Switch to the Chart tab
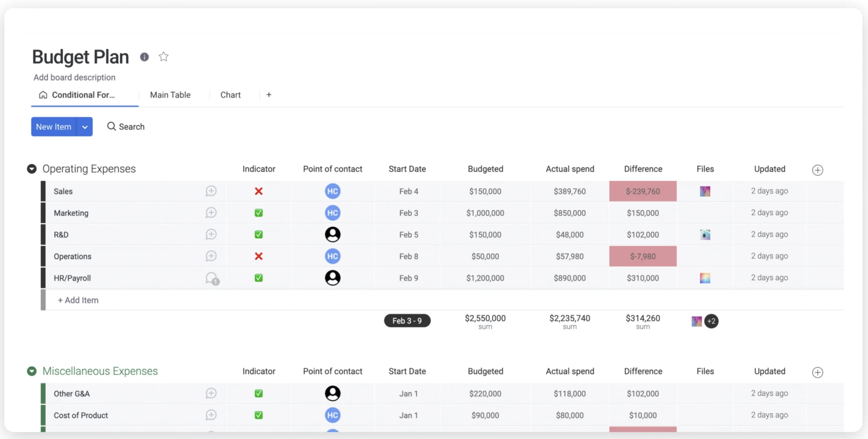The width and height of the screenshot is (868, 439). (x=230, y=95)
